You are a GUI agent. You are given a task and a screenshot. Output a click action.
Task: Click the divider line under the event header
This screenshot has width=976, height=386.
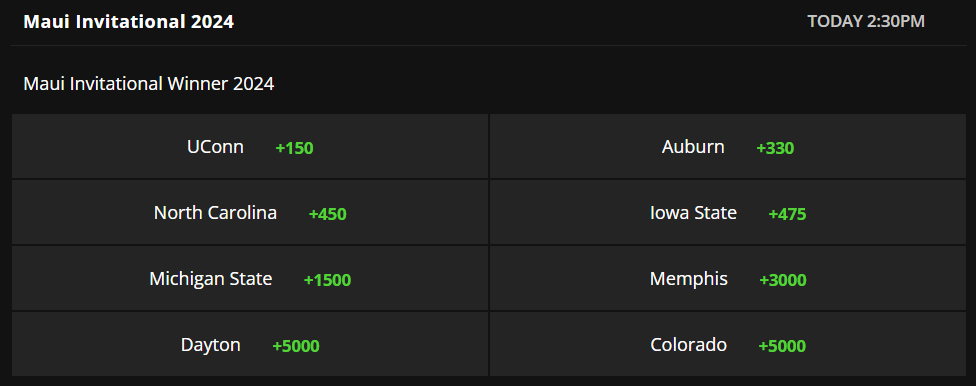(488, 45)
